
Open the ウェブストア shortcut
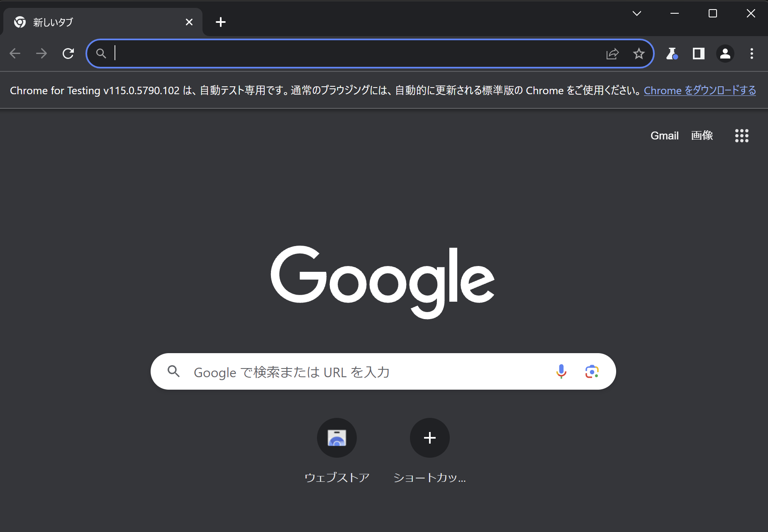click(x=337, y=438)
